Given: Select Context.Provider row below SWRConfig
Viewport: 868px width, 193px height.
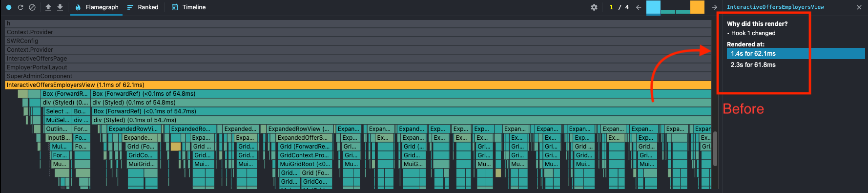Looking at the screenshot, I should point(358,50).
